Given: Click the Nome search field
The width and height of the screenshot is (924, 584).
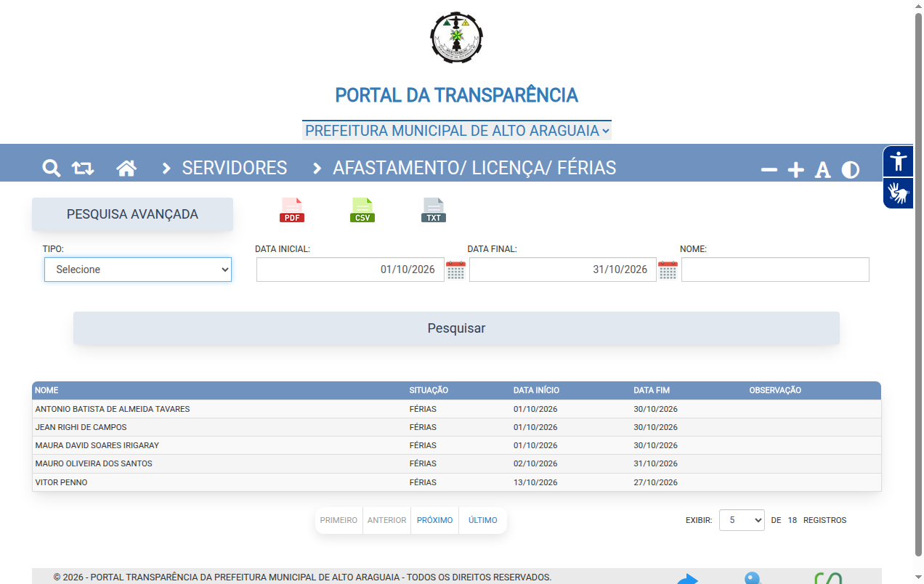Looking at the screenshot, I should tap(775, 269).
